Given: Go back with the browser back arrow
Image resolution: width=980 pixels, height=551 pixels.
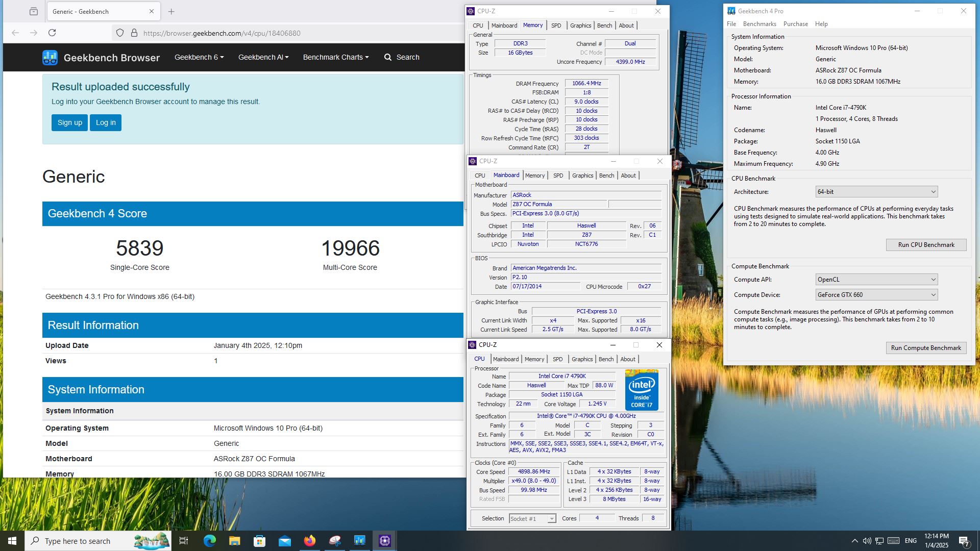Looking at the screenshot, I should point(15,33).
